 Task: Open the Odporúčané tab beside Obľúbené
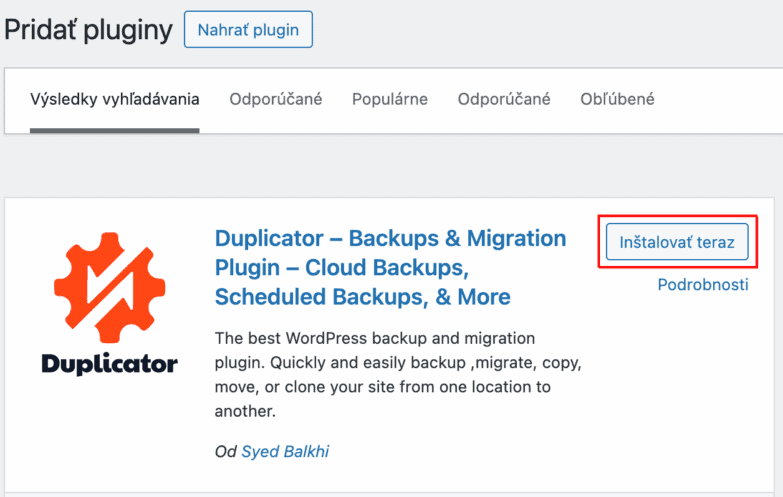coord(504,99)
